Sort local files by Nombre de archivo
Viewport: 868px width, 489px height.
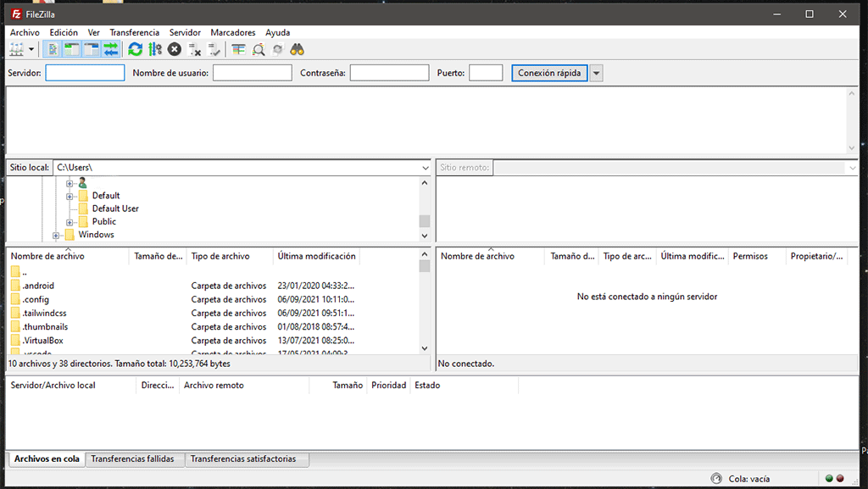[68, 256]
